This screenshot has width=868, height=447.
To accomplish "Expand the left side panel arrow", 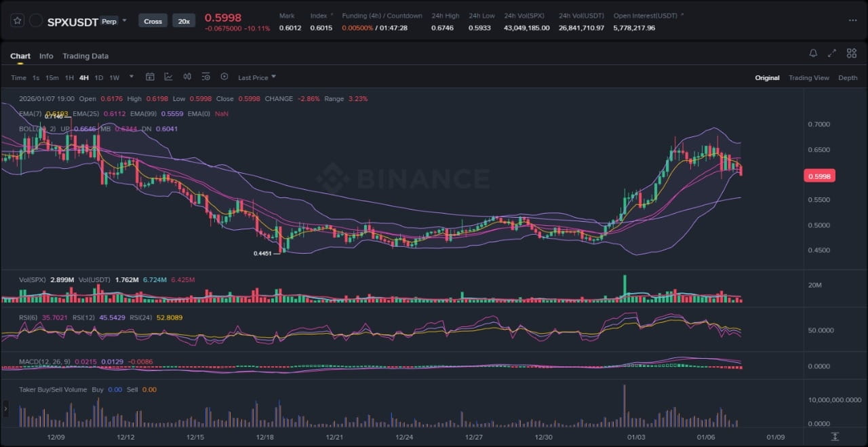I will pos(6,408).
